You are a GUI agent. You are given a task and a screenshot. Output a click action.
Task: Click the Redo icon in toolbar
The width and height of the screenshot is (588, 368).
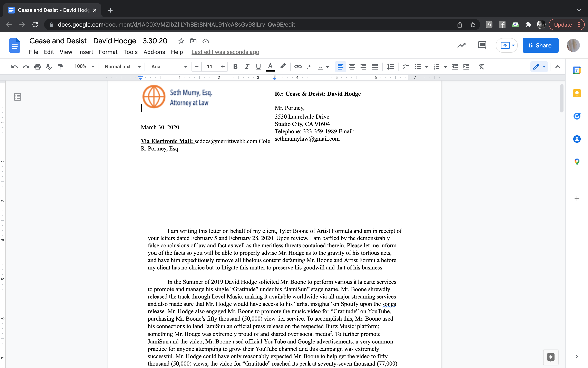coord(26,67)
